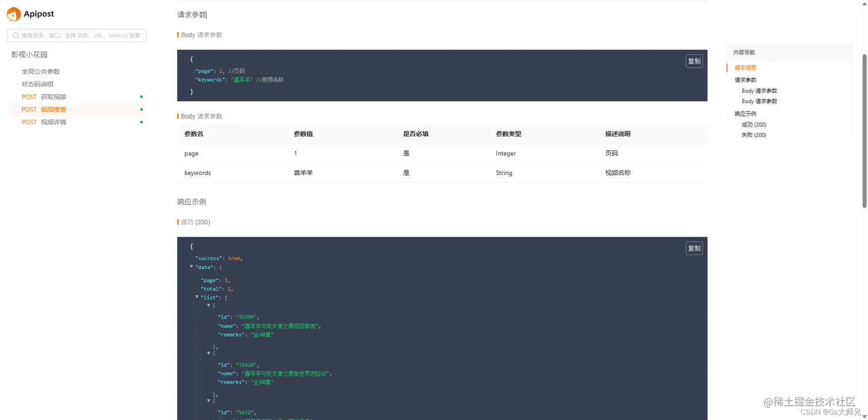Collapse the "list" array in response JSON
Viewport: 868px width, 420px height.
coord(197,297)
